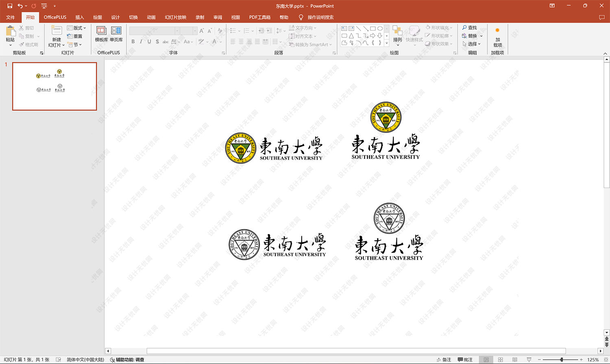This screenshot has width=610, height=364.
Task: Click the 新建幻灯片 (New Slide) icon
Action: (x=57, y=30)
